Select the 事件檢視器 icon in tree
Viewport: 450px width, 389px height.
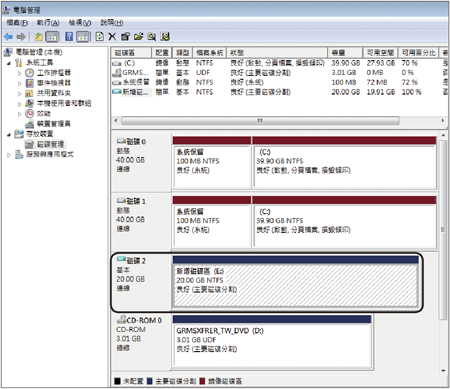tap(30, 83)
